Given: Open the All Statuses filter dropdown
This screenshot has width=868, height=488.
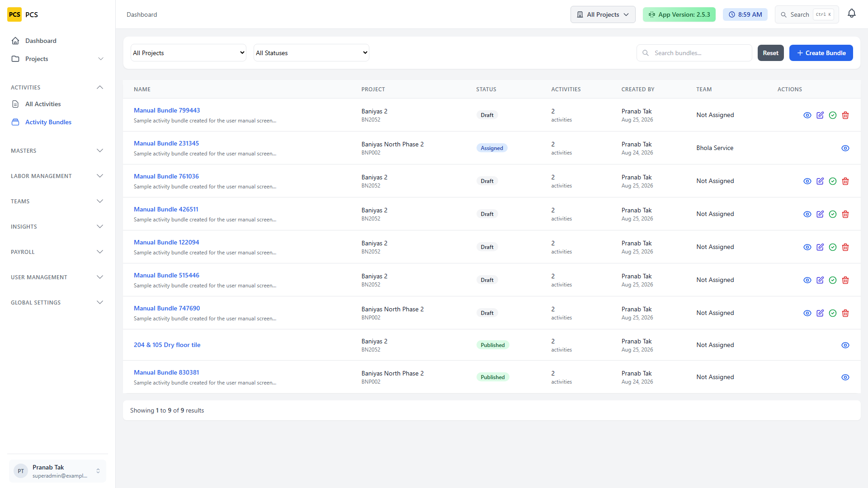Looking at the screenshot, I should click(311, 53).
